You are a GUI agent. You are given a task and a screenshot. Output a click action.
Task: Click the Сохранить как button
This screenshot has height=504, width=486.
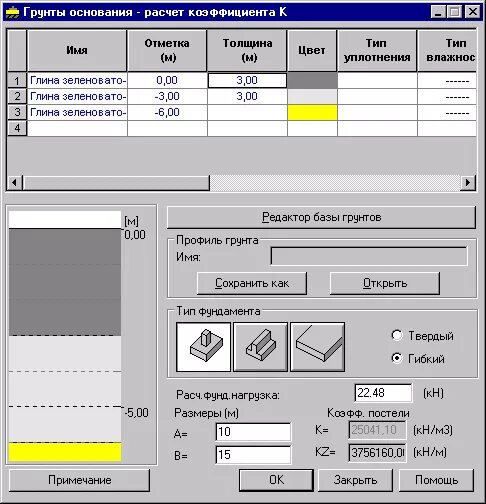[252, 283]
